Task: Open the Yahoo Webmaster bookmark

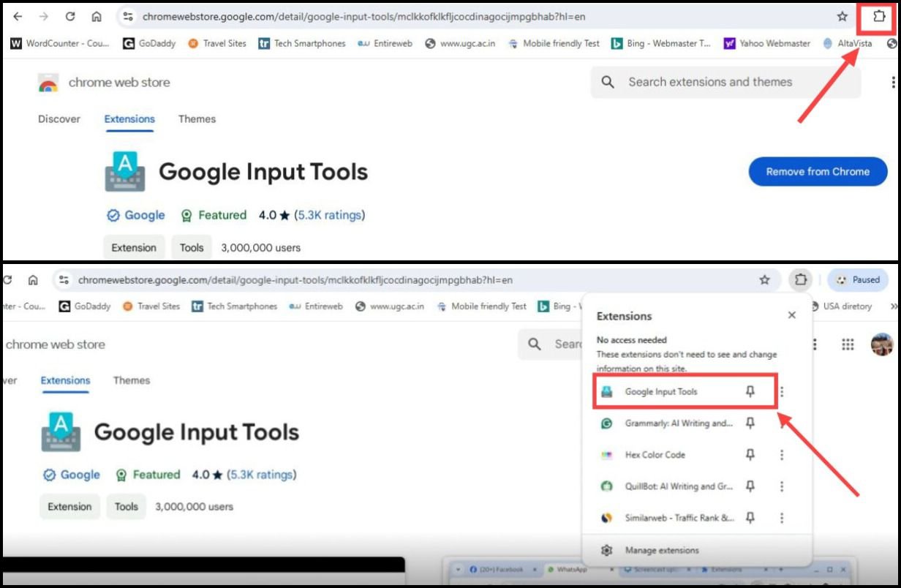Action: (766, 43)
